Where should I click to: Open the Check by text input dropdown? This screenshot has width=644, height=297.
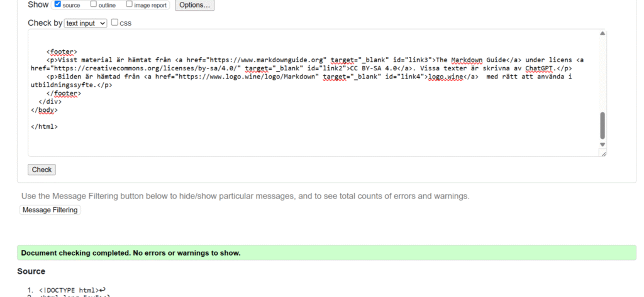[x=86, y=23]
